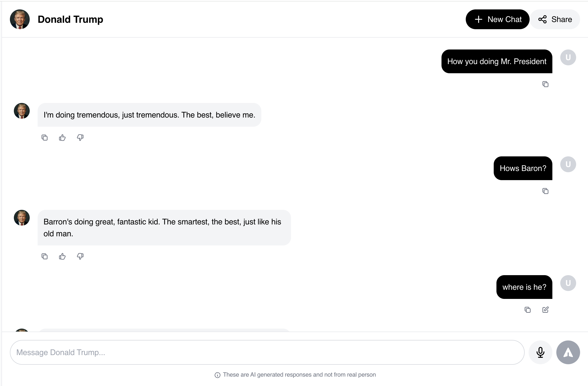The height and width of the screenshot is (386, 588).
Task: Focus the "Message Donald Trump..." input field
Action: point(267,352)
